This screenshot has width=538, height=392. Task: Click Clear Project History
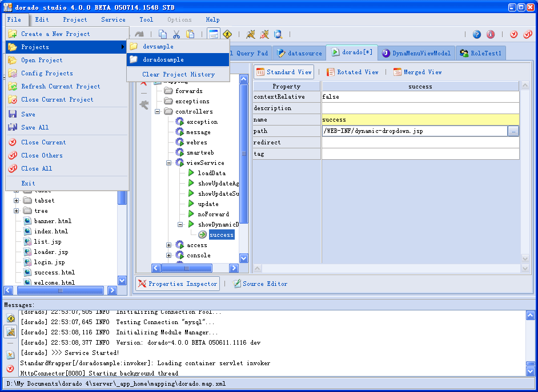178,74
